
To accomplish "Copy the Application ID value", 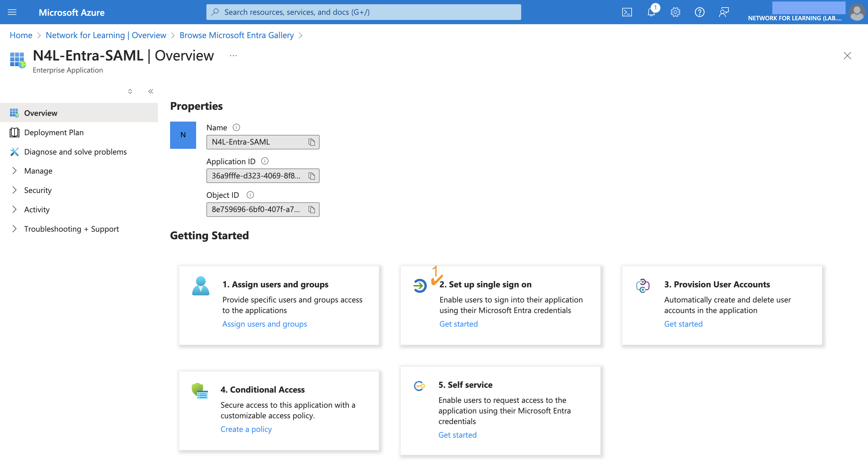I will [311, 175].
